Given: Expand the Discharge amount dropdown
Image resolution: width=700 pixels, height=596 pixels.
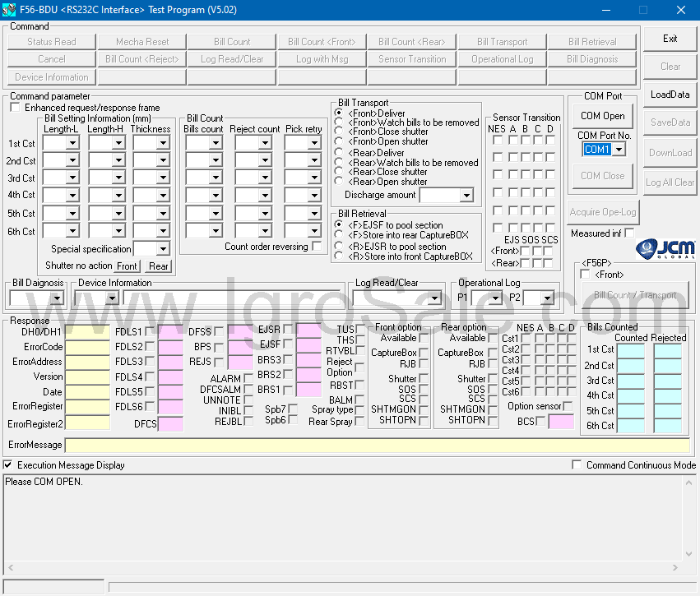Looking at the screenshot, I should point(466,196).
